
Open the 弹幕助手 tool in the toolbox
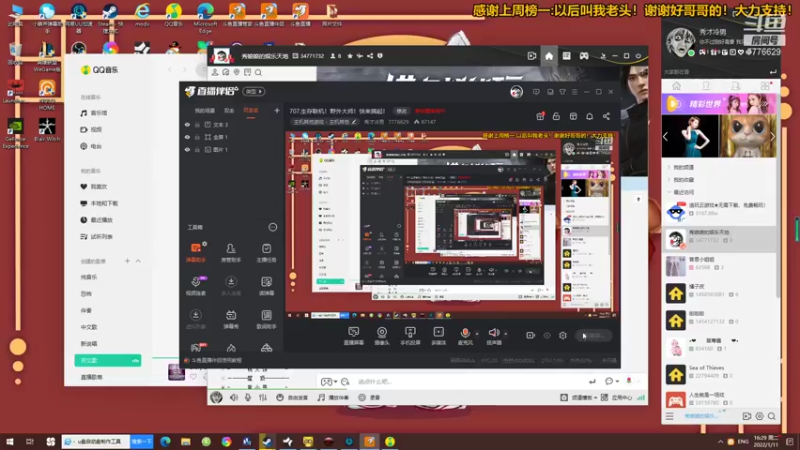point(195,252)
